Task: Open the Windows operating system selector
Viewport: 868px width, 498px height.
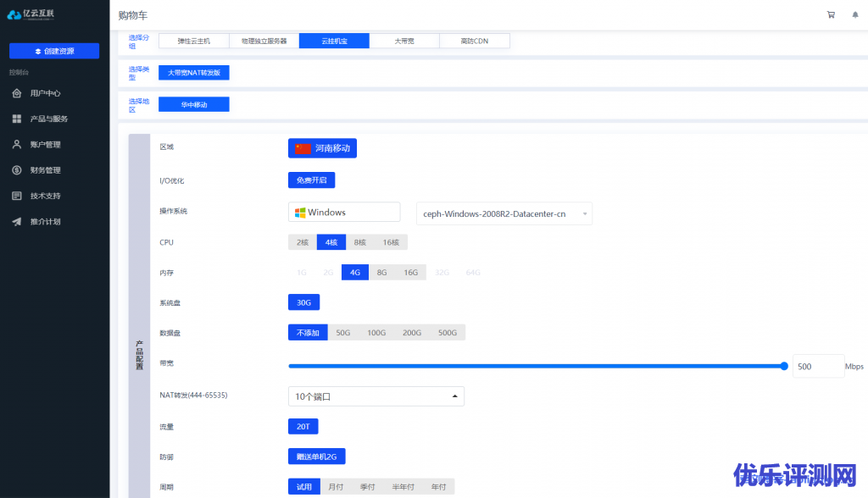Action: click(343, 213)
